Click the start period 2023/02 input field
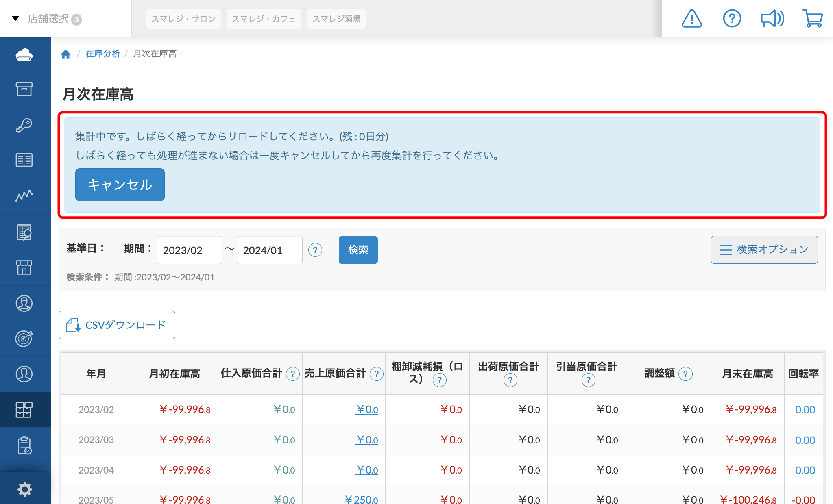 tap(189, 250)
